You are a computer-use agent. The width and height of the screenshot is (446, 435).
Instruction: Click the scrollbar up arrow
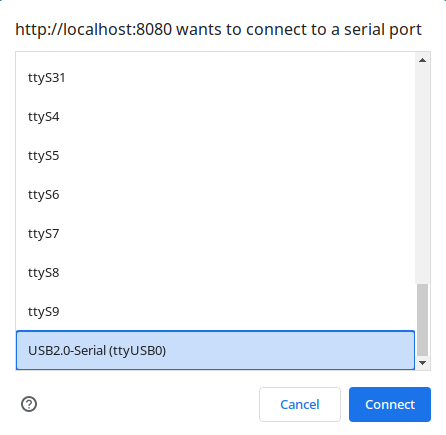pyautogui.click(x=422, y=60)
